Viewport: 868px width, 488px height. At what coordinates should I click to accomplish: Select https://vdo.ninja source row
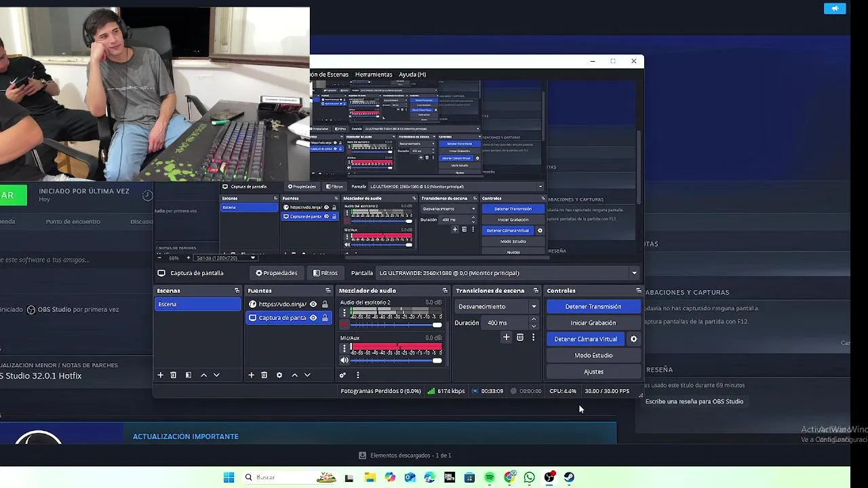pos(288,304)
